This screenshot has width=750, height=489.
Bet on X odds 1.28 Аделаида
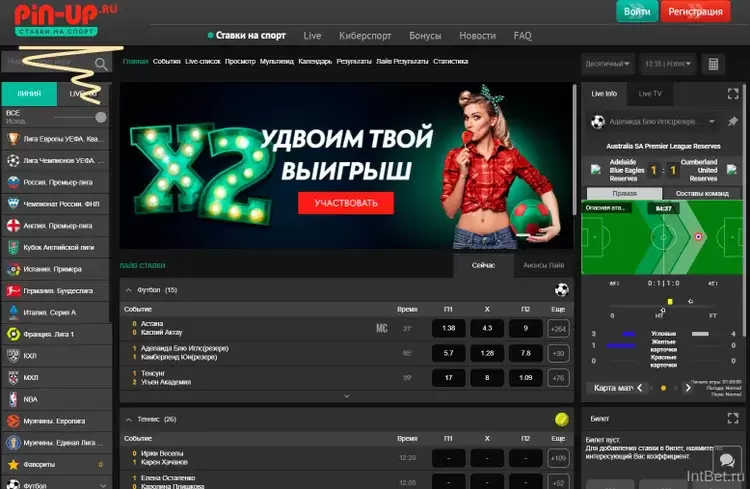[487, 353]
